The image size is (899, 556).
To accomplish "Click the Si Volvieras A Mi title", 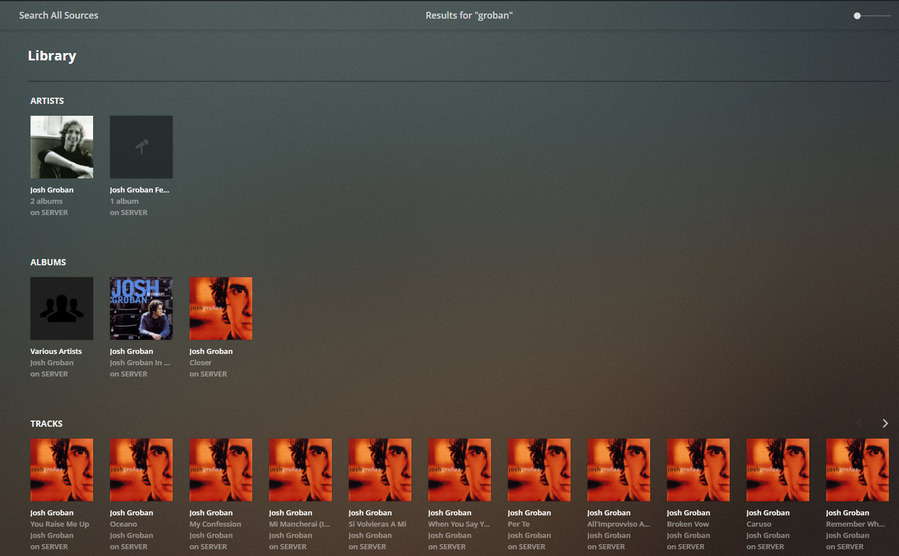I will click(377, 524).
